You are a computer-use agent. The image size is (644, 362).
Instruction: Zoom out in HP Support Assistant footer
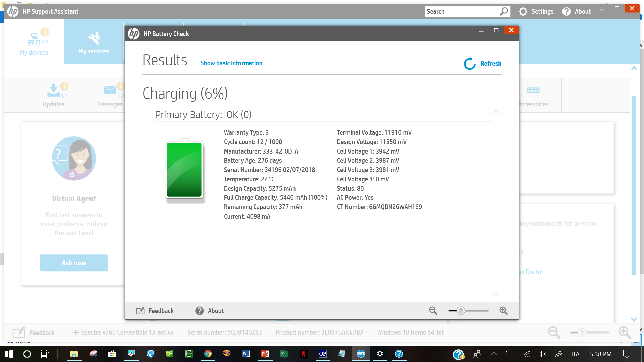(x=554, y=333)
